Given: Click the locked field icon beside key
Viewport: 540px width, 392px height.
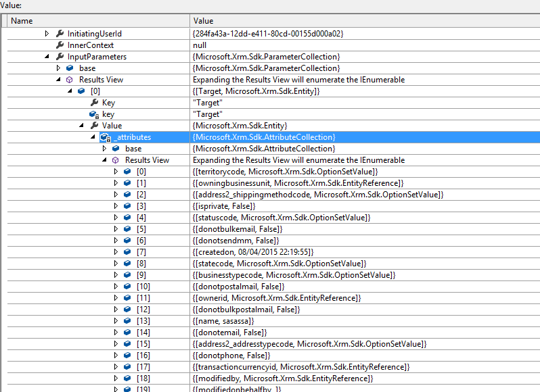Looking at the screenshot, I should (x=94, y=114).
